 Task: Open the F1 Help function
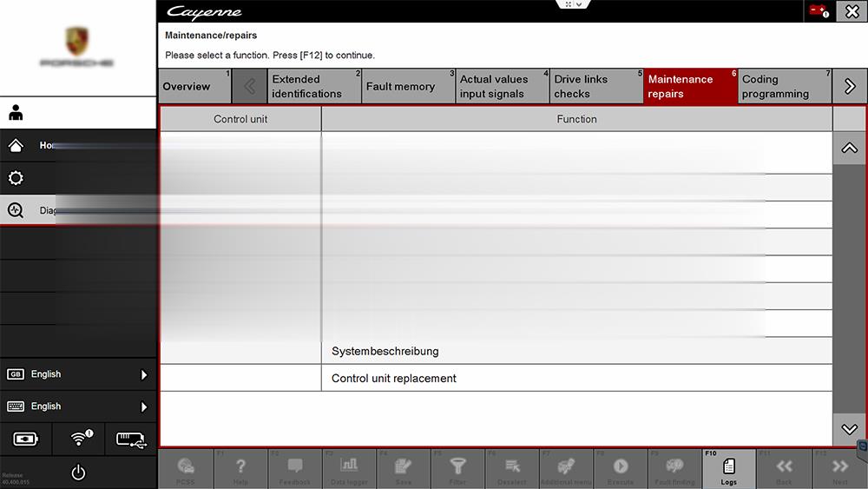pyautogui.click(x=240, y=470)
